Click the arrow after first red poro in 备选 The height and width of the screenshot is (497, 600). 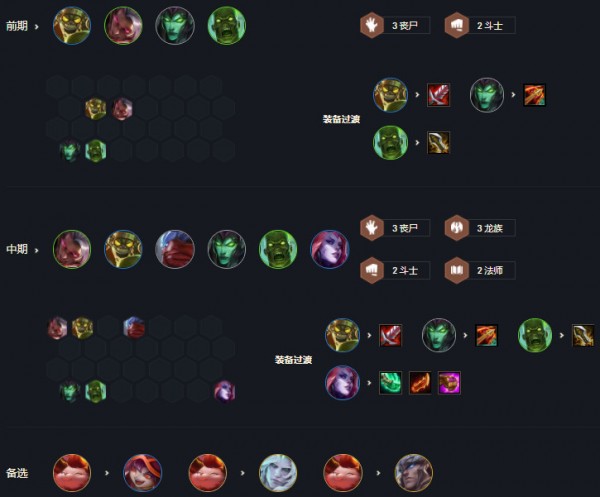(x=107, y=473)
